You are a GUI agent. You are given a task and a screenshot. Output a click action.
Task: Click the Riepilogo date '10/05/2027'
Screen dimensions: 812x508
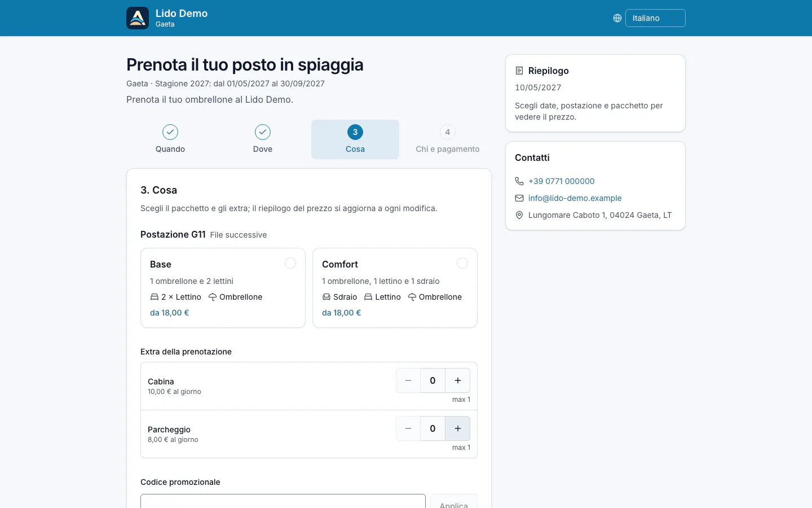click(538, 87)
